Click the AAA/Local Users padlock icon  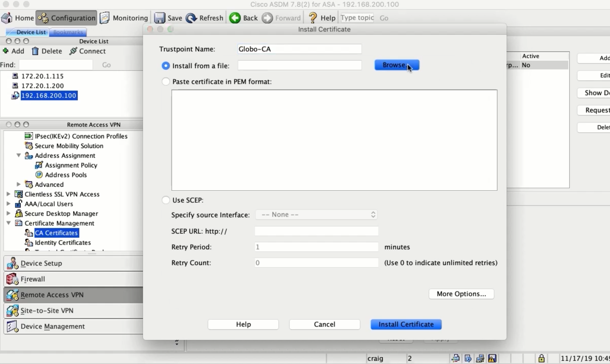click(19, 204)
